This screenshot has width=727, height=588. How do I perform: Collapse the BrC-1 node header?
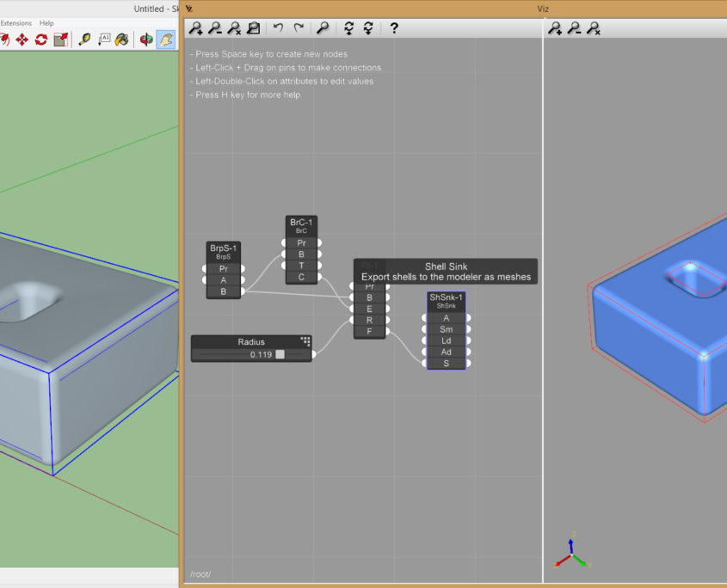coord(301,221)
